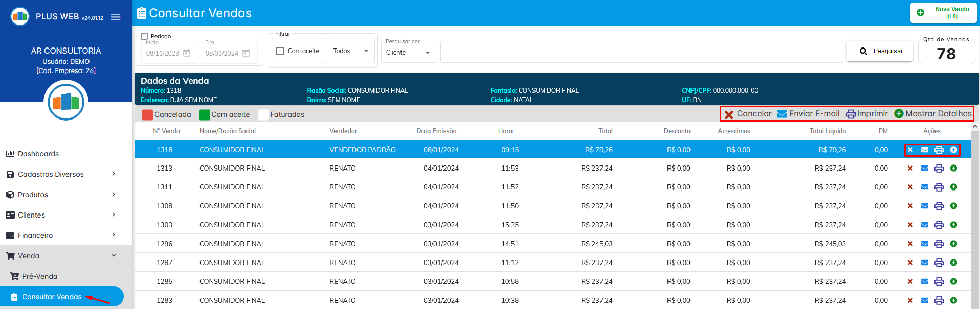
Task: Email sale 1285 envelope icon
Action: coord(924,281)
